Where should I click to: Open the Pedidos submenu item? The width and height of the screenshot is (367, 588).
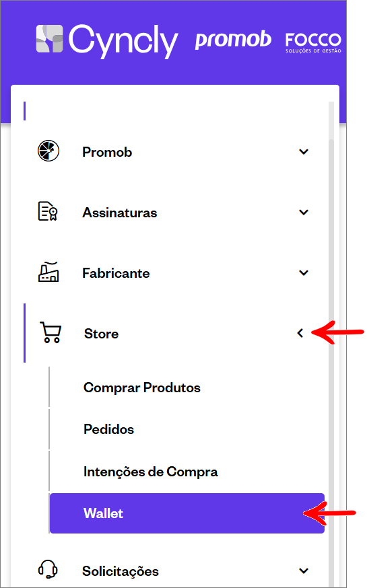tap(108, 429)
